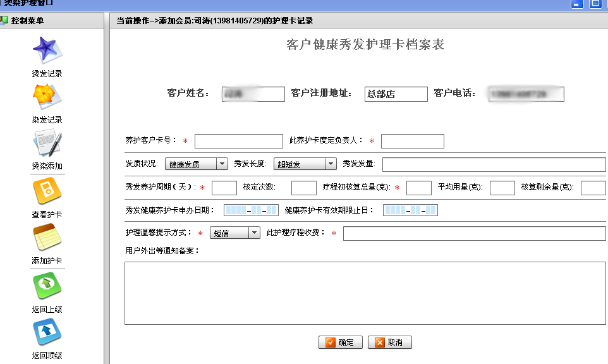
Task: Open the 添加护卡 notepad icon
Action: [x=47, y=238]
